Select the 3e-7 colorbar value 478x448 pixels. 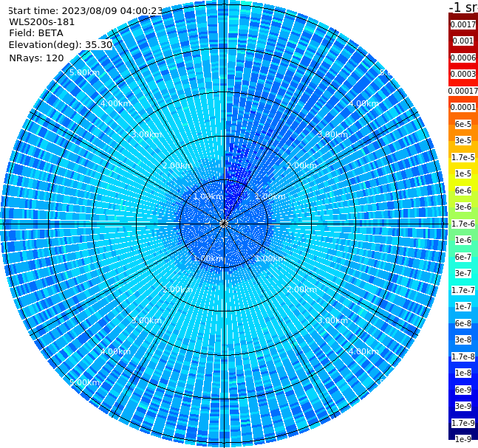point(463,273)
